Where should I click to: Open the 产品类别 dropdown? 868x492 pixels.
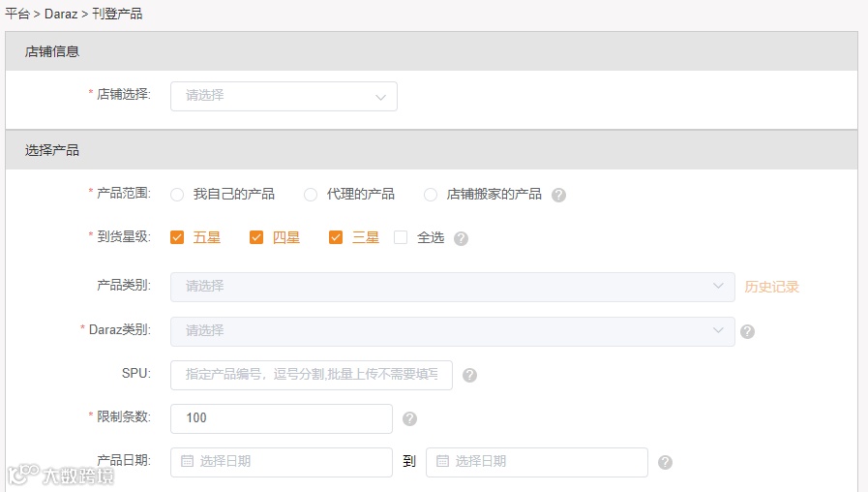[452, 287]
